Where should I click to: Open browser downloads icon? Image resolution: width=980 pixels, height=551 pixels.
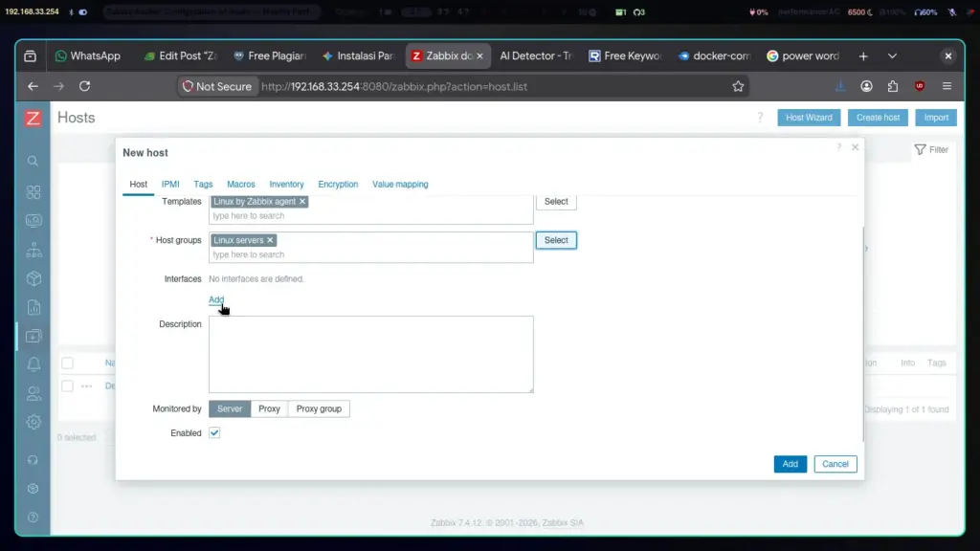point(840,86)
